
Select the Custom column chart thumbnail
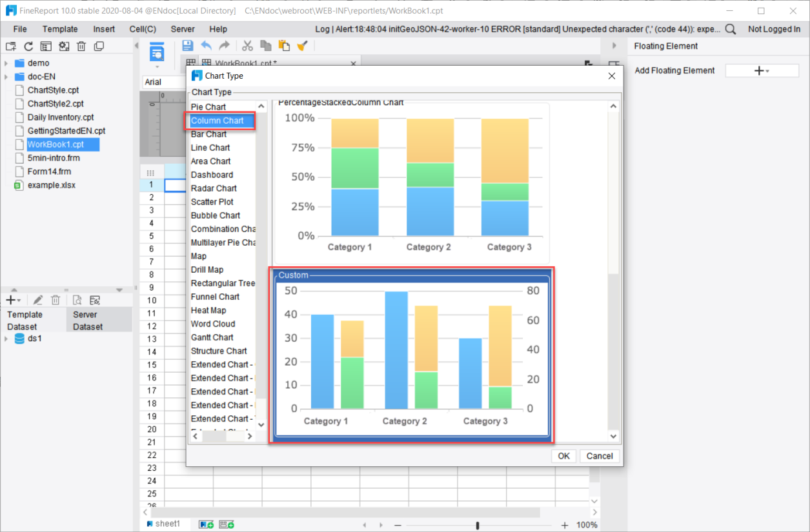tap(412, 356)
